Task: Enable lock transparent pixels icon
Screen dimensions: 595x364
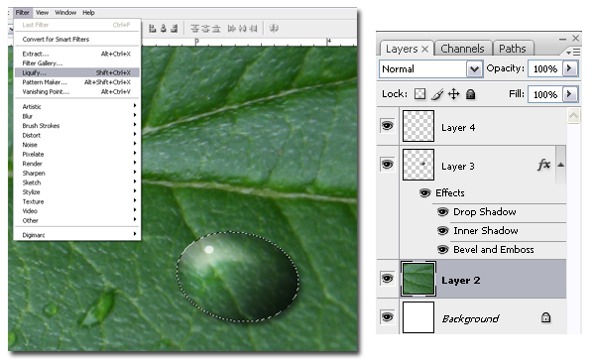Action: [419, 94]
